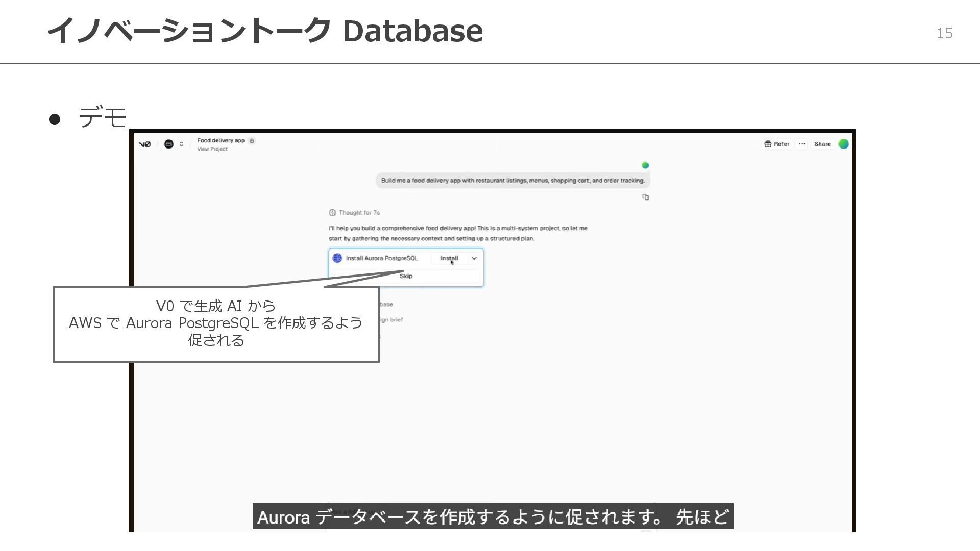The height and width of the screenshot is (551, 980).
Task: Open the green user profile avatar
Action: (x=843, y=144)
